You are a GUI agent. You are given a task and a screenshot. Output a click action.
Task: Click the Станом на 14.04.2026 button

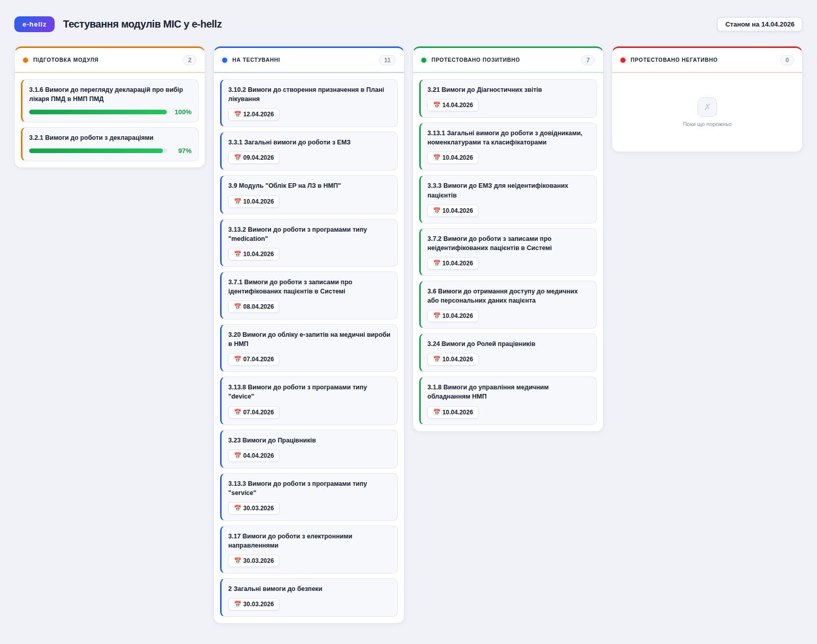click(759, 24)
